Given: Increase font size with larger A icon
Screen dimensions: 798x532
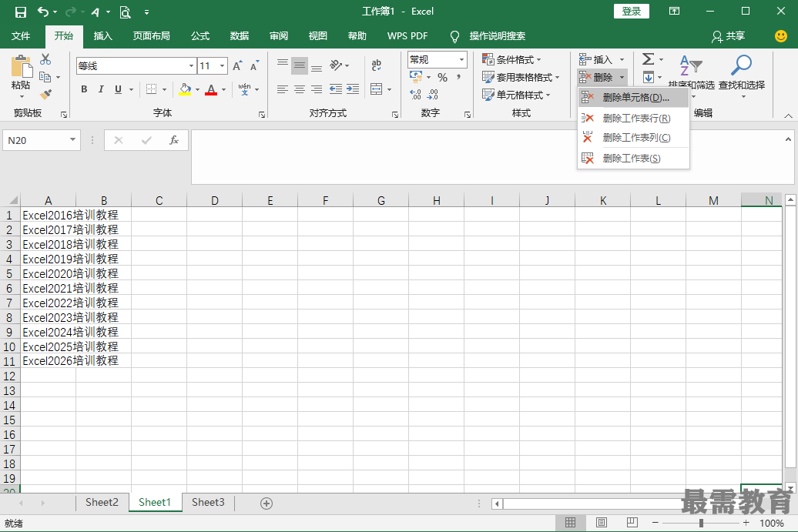Looking at the screenshot, I should pyautogui.click(x=237, y=65).
